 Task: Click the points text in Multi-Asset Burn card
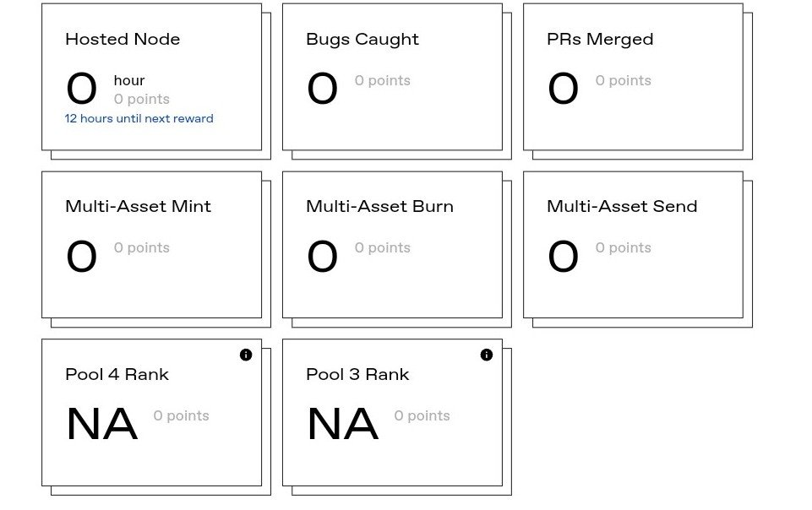click(382, 248)
